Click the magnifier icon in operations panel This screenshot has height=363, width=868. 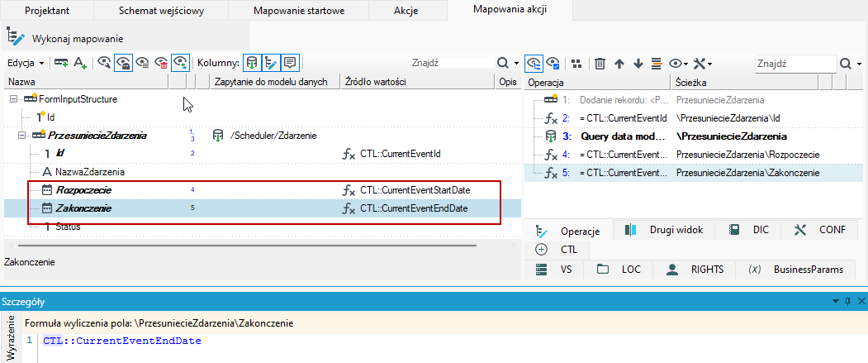click(846, 63)
